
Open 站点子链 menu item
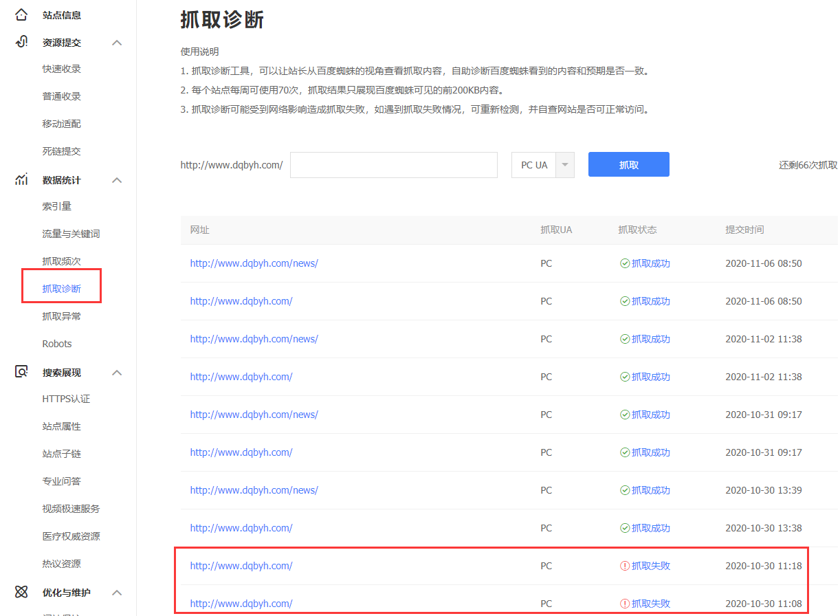(62, 454)
